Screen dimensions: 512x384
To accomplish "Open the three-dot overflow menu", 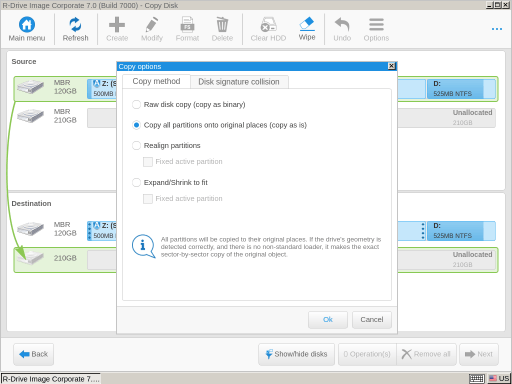I will click(x=497, y=29).
